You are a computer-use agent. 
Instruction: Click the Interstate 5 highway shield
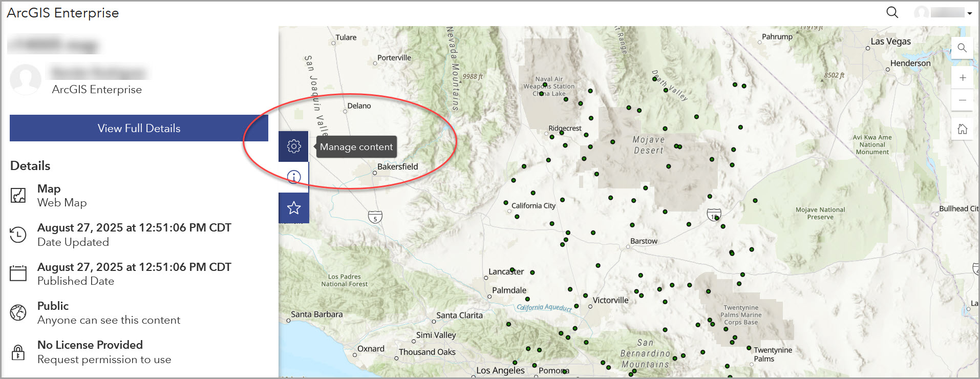(x=375, y=217)
